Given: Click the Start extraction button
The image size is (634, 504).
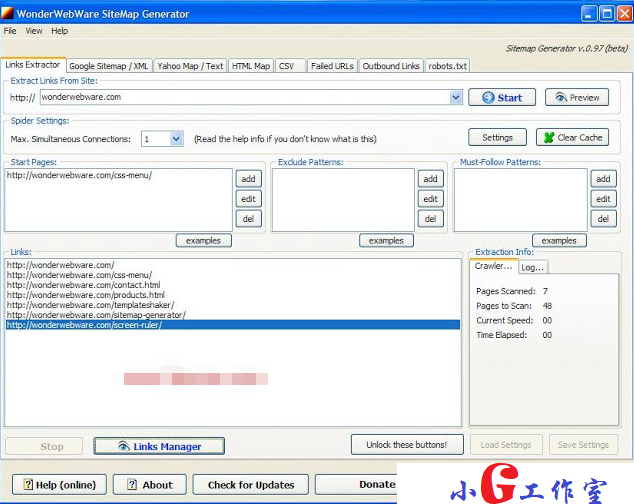Looking at the screenshot, I should pos(502,97).
